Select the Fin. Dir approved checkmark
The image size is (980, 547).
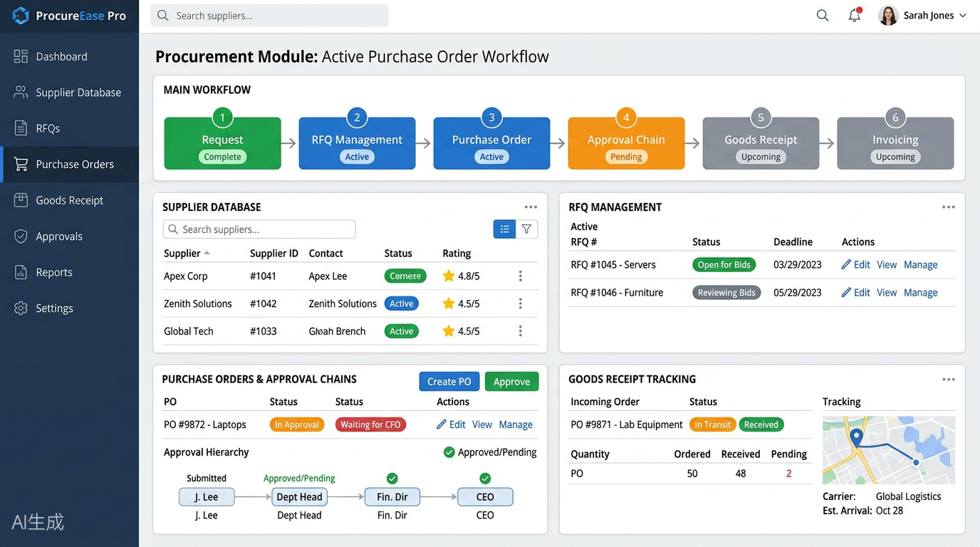coord(392,478)
